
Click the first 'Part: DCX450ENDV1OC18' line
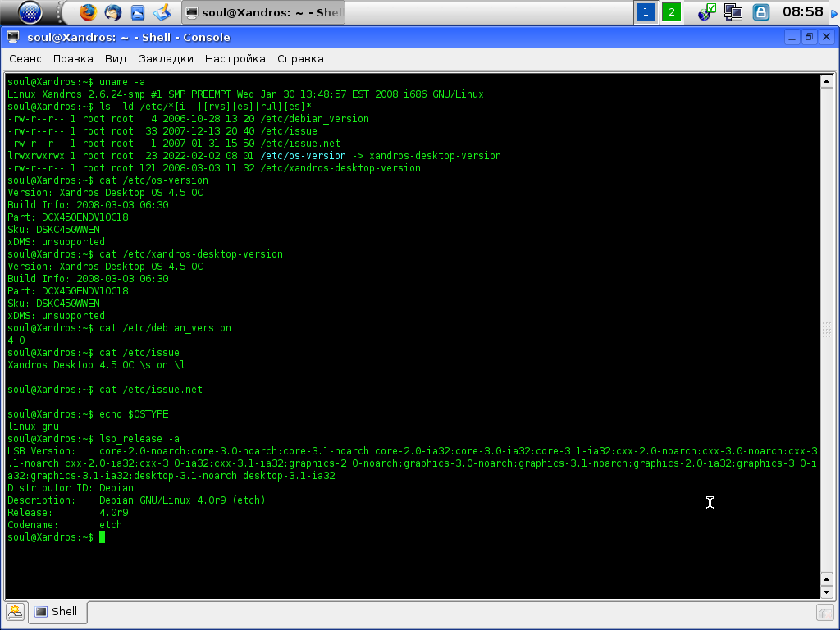tap(68, 217)
